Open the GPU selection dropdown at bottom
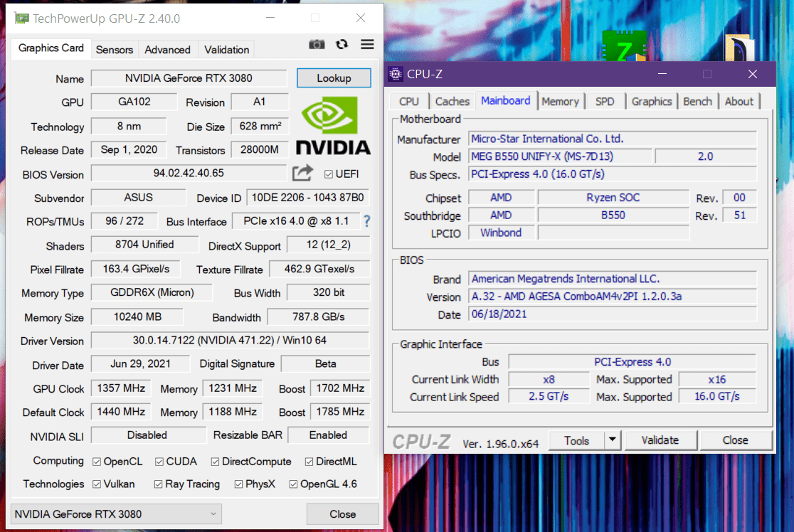 coord(117,514)
